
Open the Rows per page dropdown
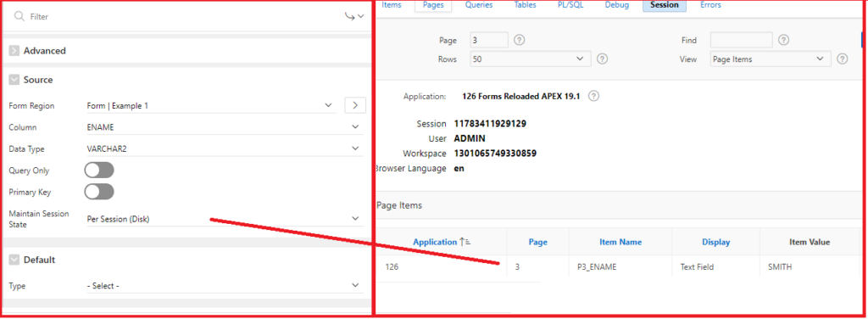pos(531,59)
